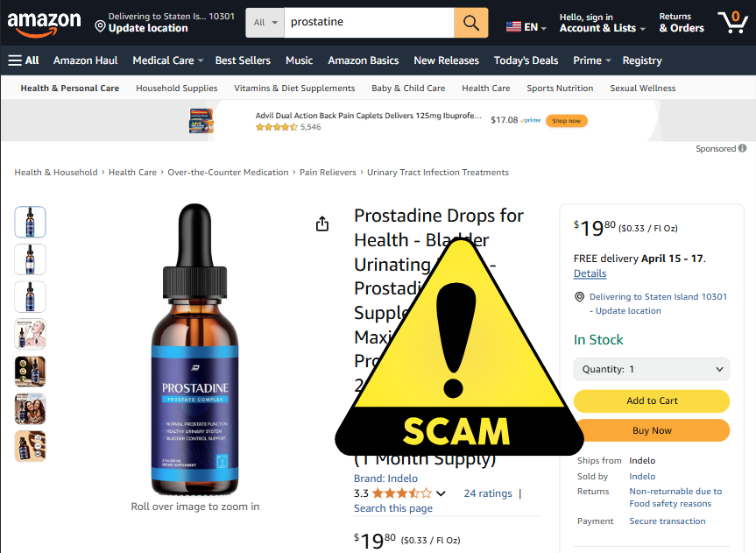Expand the Quantity dropdown
756x553 pixels.
[x=652, y=369]
